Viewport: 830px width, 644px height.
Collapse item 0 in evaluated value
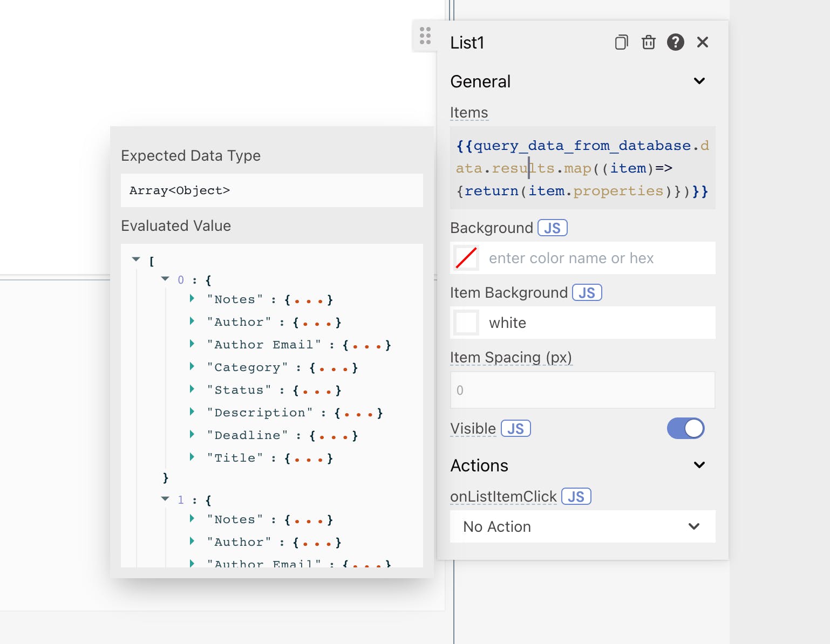pos(165,279)
